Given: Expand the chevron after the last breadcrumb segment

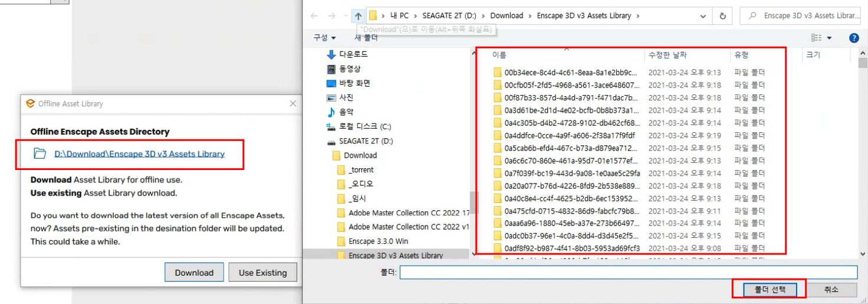Looking at the screenshot, I should tap(638, 16).
